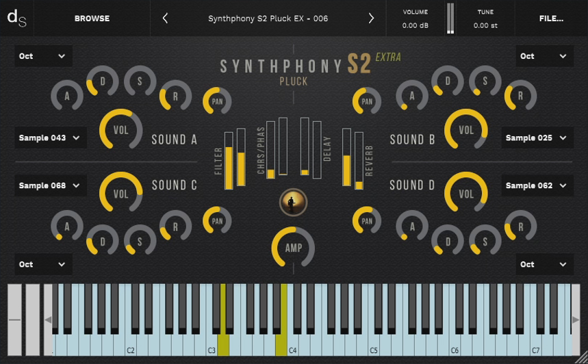
Task: Open the Sample 025 dropdown
Action: coord(537,138)
